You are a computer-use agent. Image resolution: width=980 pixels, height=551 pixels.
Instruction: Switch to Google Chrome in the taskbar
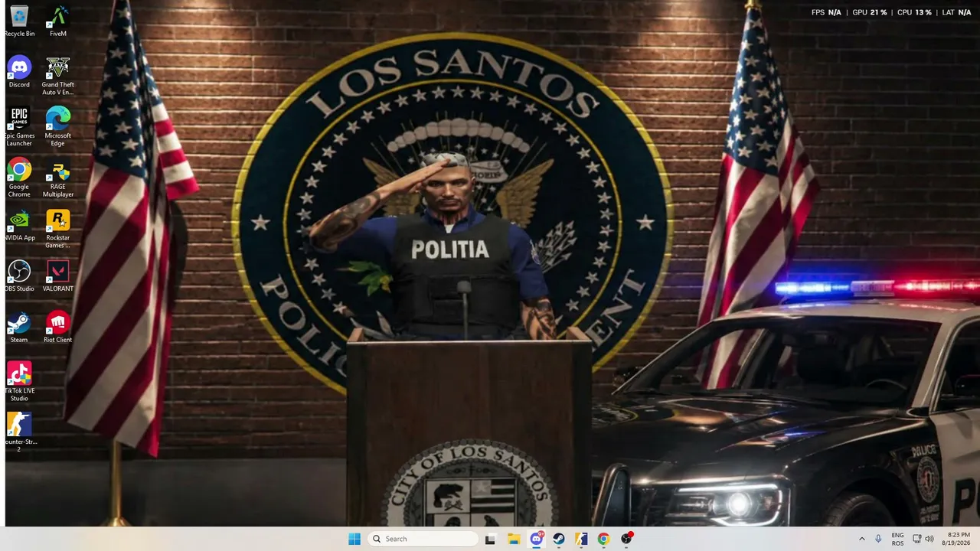pyautogui.click(x=603, y=539)
